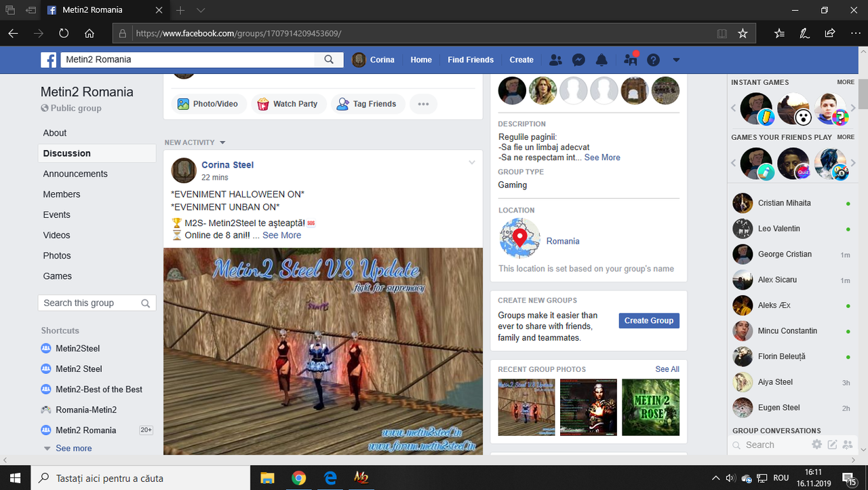Open the Members section
This screenshot has width=868, height=490.
tap(62, 194)
